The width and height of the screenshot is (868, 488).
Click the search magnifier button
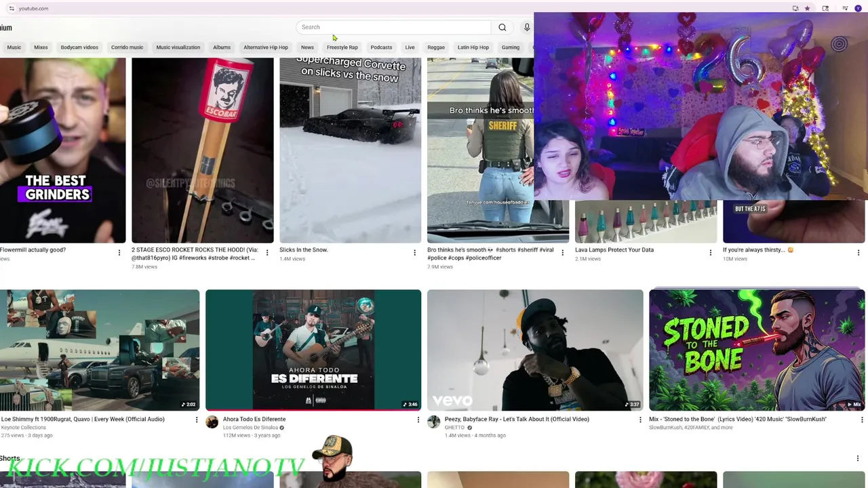point(502,27)
